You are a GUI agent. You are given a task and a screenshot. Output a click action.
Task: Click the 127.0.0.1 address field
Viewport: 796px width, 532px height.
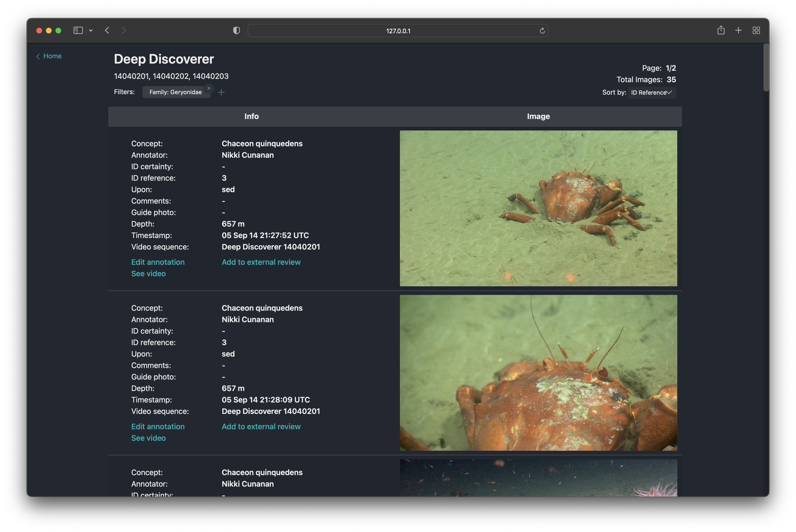(x=398, y=31)
